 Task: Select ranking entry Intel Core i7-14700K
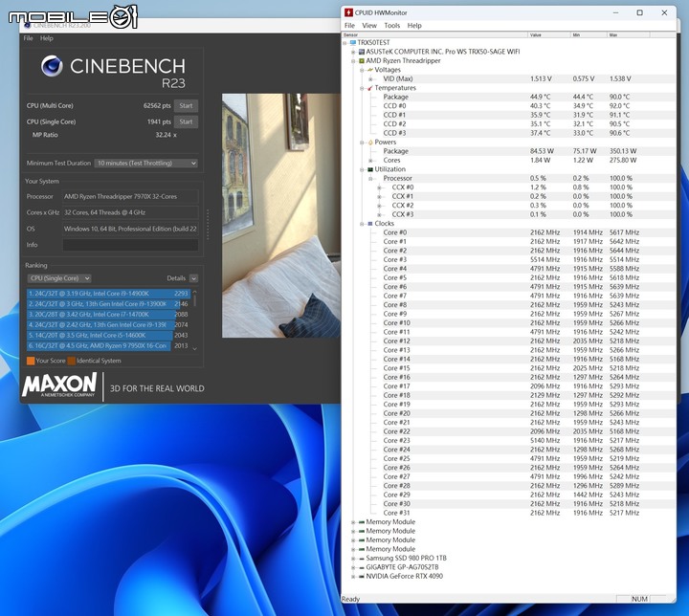(108, 314)
